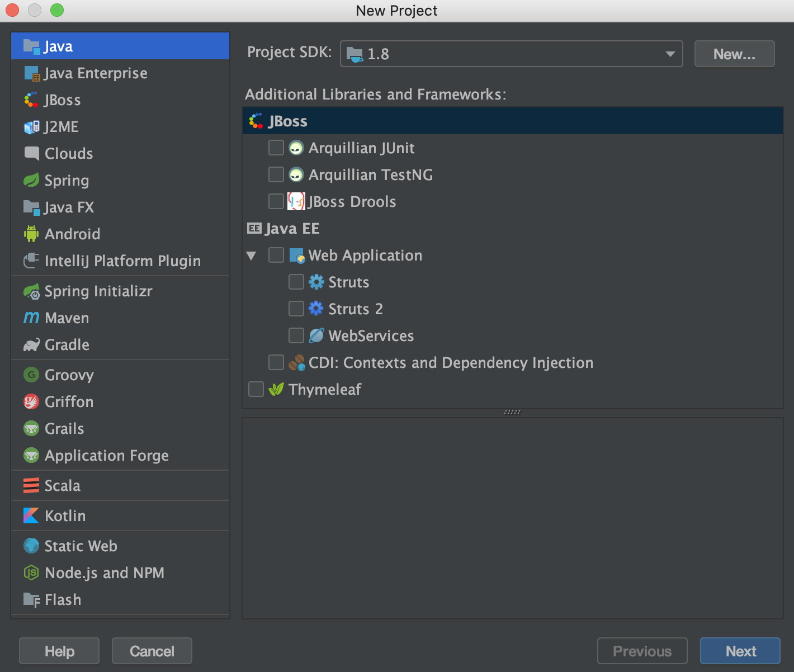Enable the Arquillian JUnit checkbox
794x672 pixels.
click(276, 148)
